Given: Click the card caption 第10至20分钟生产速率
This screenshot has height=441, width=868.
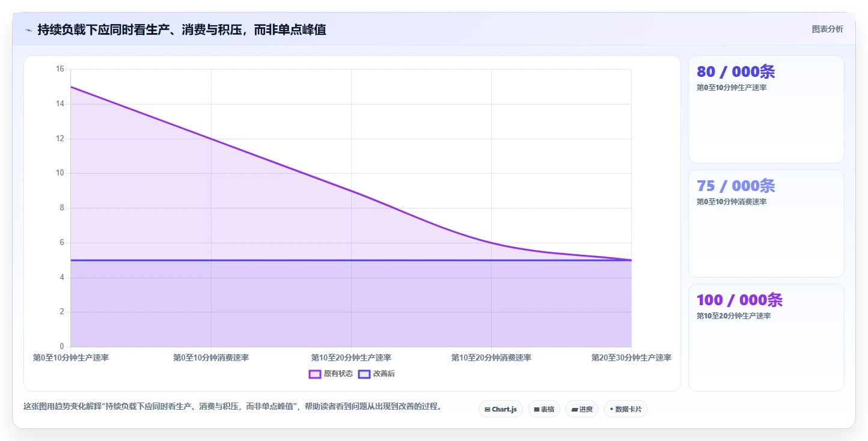Looking at the screenshot, I should click(x=733, y=316).
